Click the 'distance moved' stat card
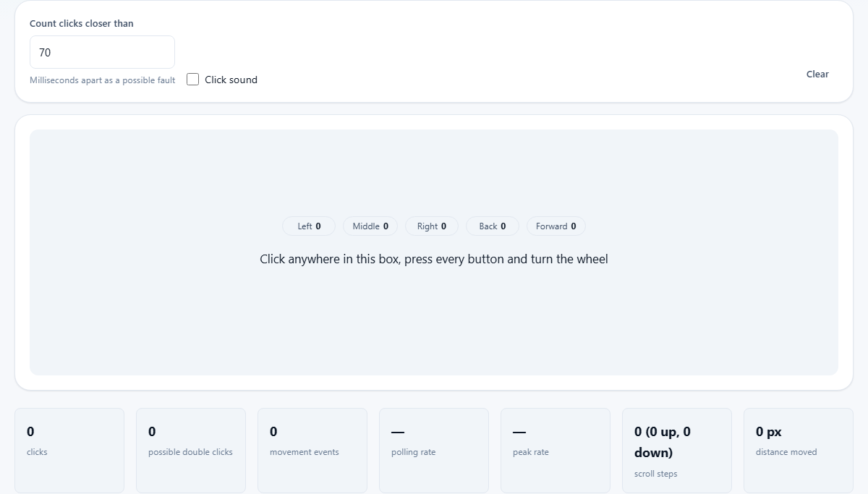 pos(799,451)
